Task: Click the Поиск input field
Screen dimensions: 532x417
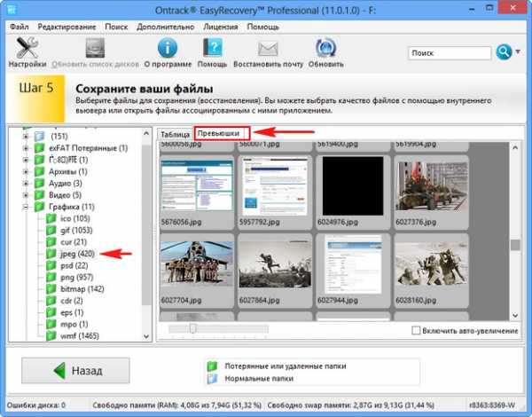Action: click(x=450, y=53)
